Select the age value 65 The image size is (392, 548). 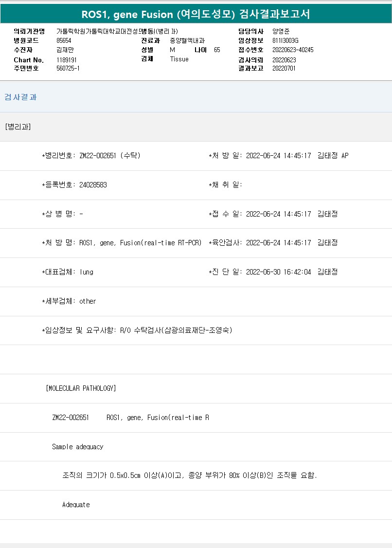217,50
